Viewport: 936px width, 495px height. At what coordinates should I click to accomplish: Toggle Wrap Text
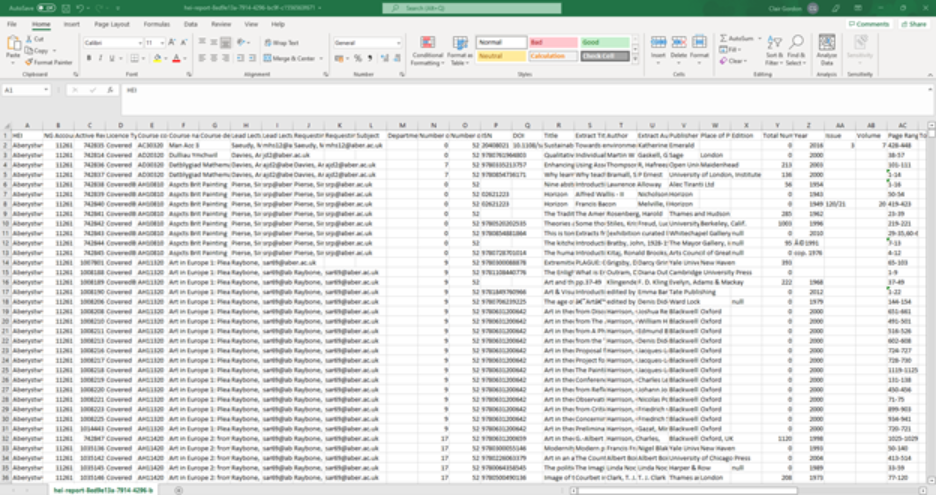coord(281,43)
